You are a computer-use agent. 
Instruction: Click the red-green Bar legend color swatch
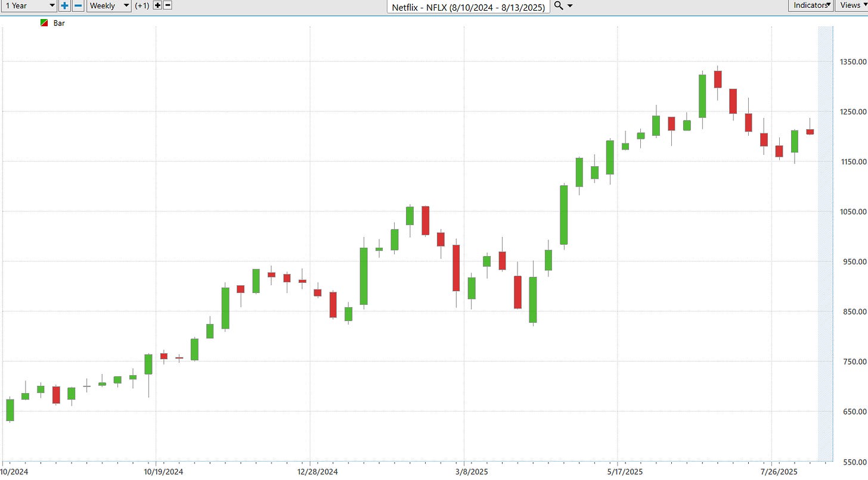(x=44, y=23)
